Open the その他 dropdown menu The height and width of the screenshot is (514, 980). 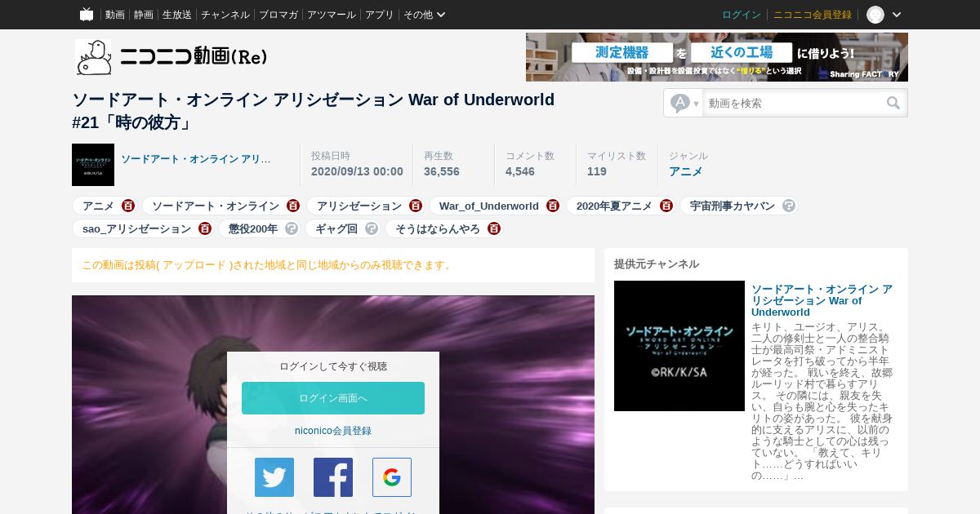(x=425, y=15)
